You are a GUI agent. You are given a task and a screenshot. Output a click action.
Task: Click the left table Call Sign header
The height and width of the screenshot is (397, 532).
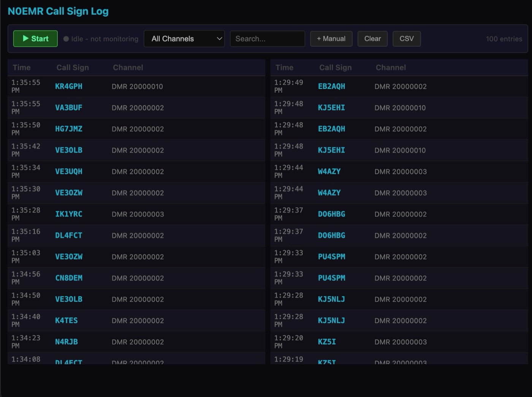coord(73,68)
